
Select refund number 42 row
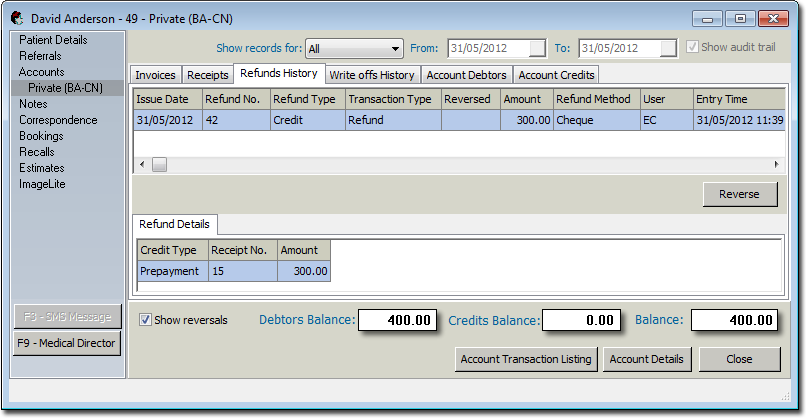click(235, 120)
